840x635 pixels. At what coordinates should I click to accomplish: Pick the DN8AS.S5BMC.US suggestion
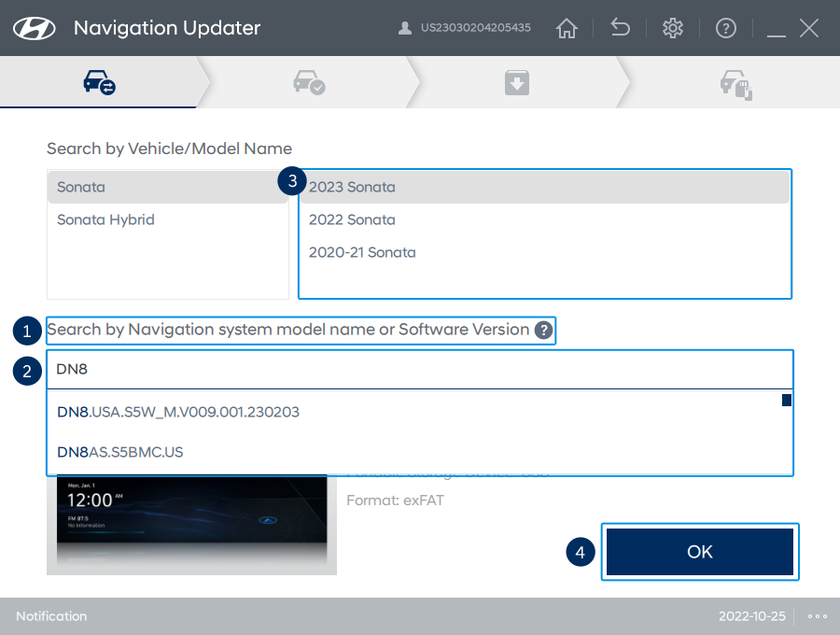pos(120,452)
